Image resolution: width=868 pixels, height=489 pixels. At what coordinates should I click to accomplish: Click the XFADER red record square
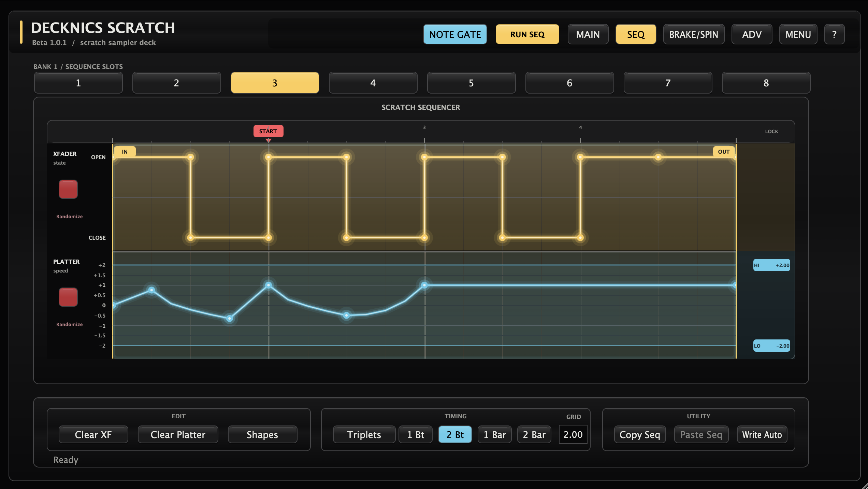pyautogui.click(x=68, y=189)
